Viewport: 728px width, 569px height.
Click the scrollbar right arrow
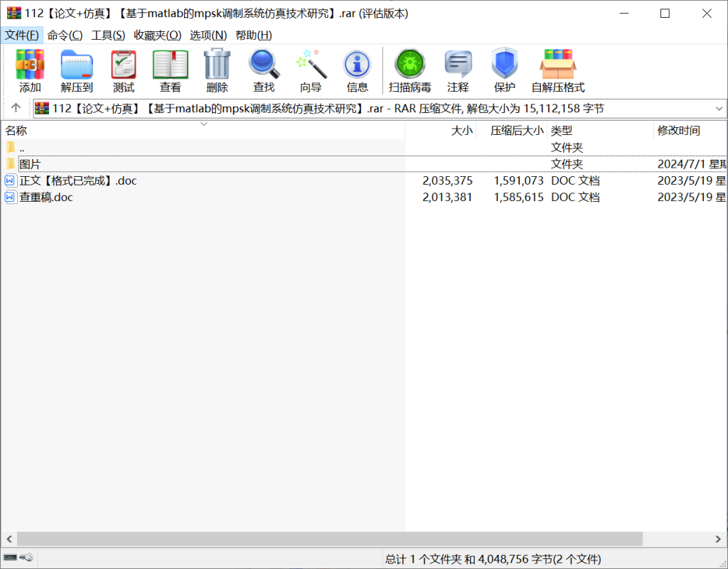pos(718,539)
